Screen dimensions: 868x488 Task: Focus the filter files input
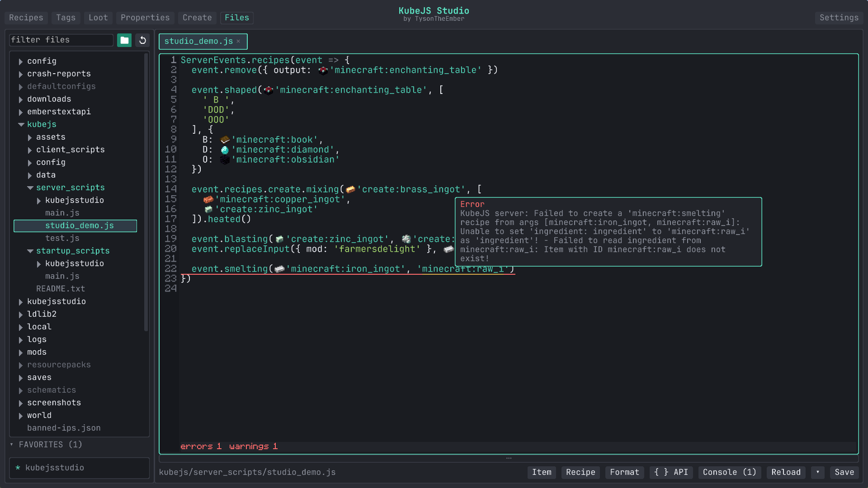tap(61, 40)
